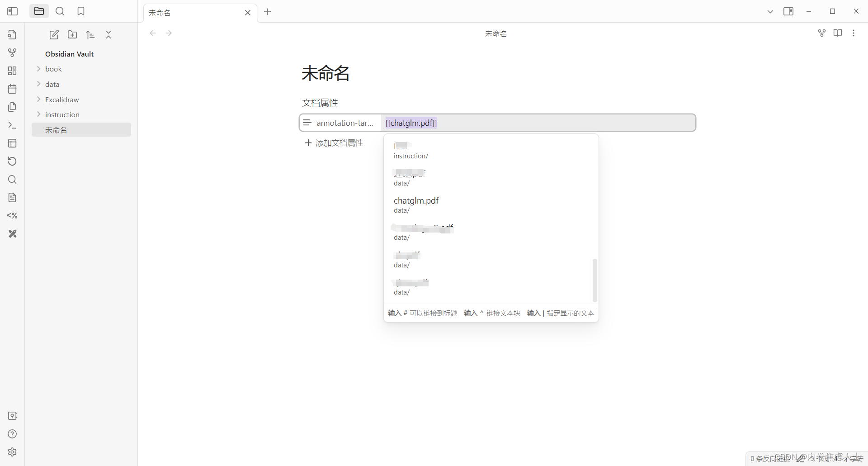Click the 添加文档属性 button
This screenshot has height=466, width=868.
(x=334, y=143)
